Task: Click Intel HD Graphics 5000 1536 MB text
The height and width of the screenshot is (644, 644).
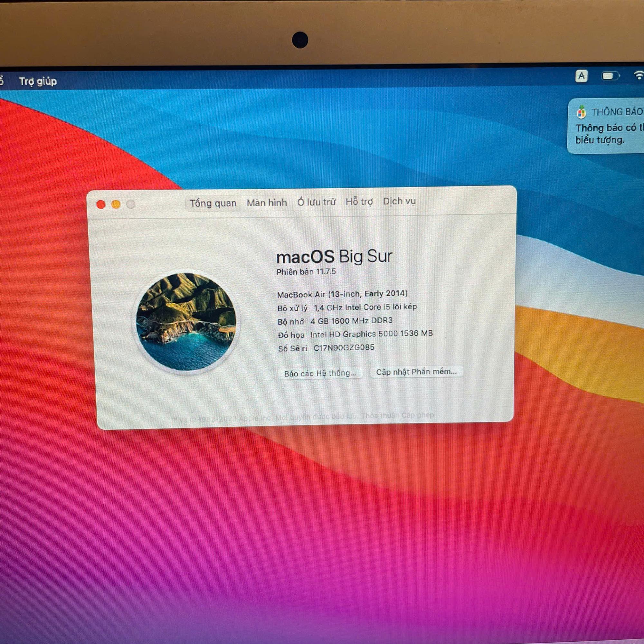Action: (372, 334)
